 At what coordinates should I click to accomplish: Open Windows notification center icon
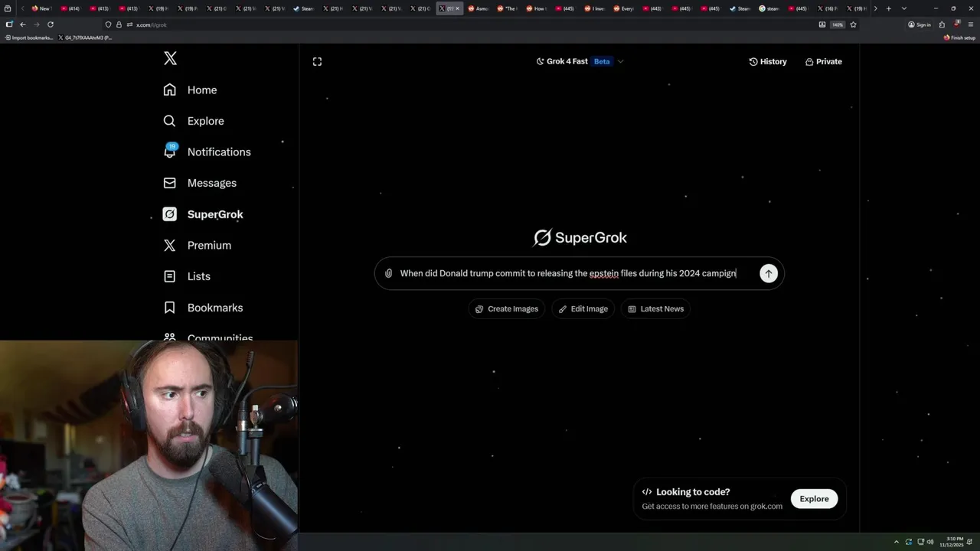[970, 542]
